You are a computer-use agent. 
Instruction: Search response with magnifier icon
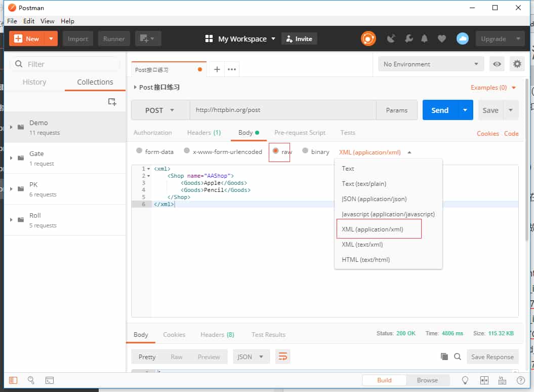458,357
